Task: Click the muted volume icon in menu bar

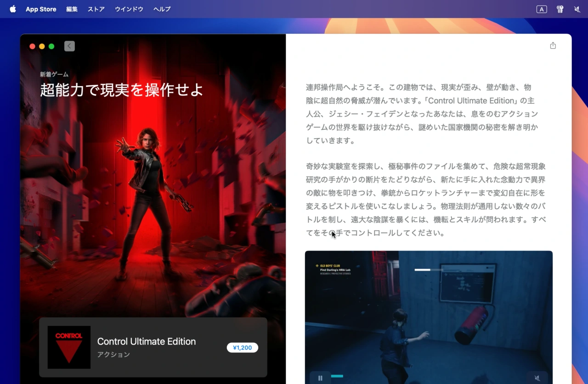Action: 577,9
